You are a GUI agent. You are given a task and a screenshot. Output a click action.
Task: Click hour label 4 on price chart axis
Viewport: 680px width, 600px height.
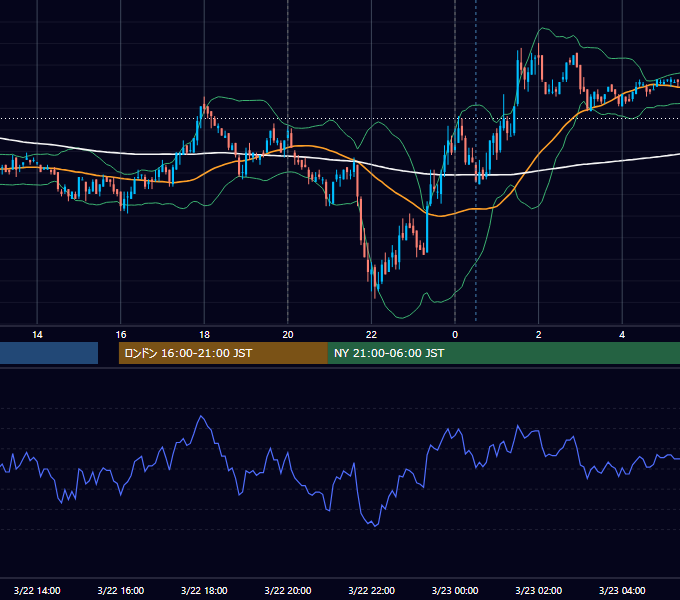(622, 335)
